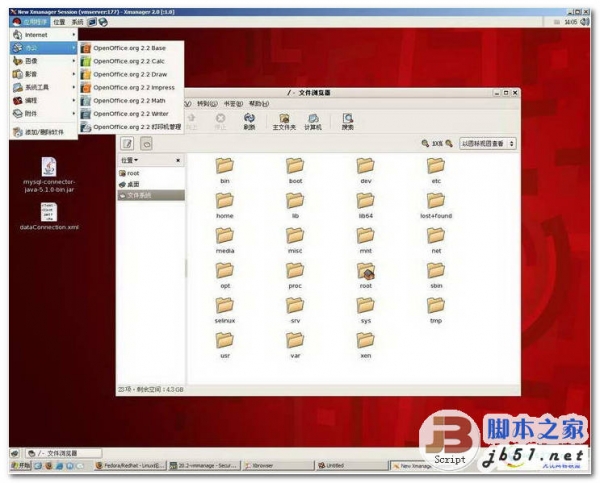The width and height of the screenshot is (600, 483).
Task: Click the Up arrow icon in file browser
Action: coord(191,122)
